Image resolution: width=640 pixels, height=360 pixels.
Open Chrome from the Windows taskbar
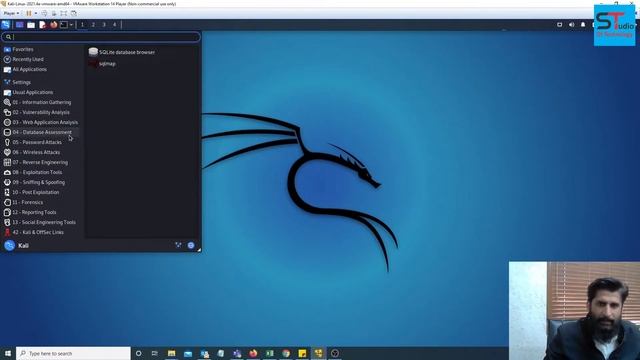[x=286, y=353]
